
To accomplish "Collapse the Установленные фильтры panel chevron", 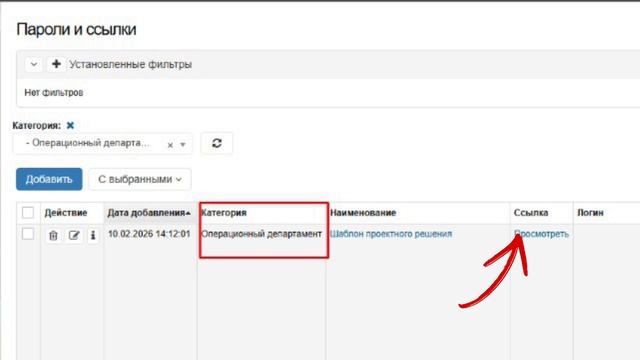I will (x=34, y=64).
